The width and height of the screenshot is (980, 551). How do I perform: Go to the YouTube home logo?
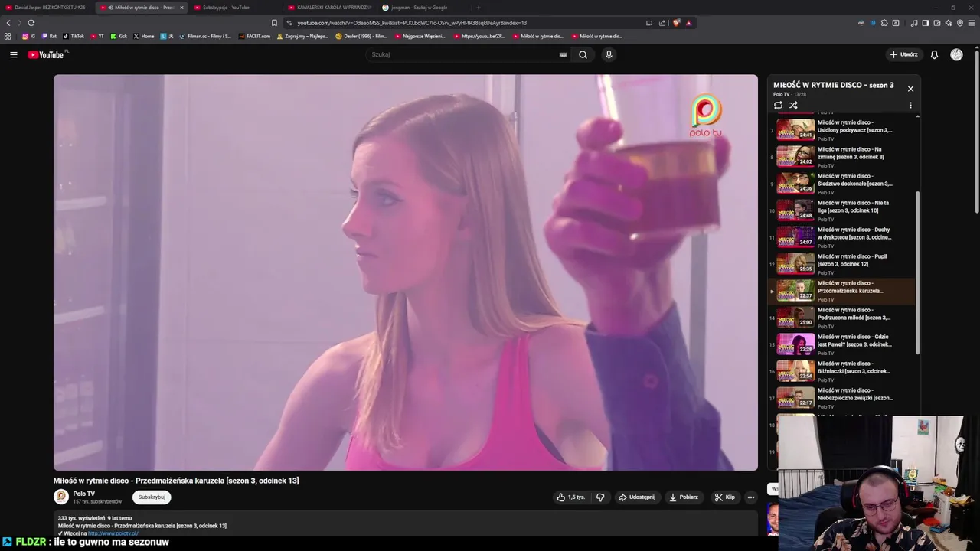[x=47, y=54]
